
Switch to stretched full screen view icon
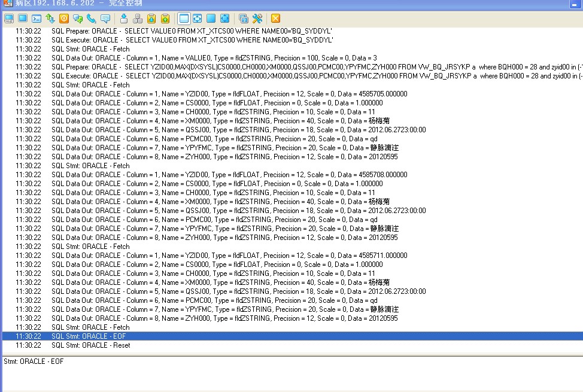pos(224,18)
